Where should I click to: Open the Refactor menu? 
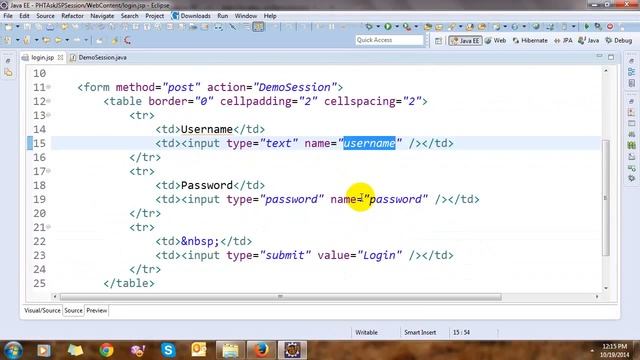pyautogui.click(x=72, y=16)
